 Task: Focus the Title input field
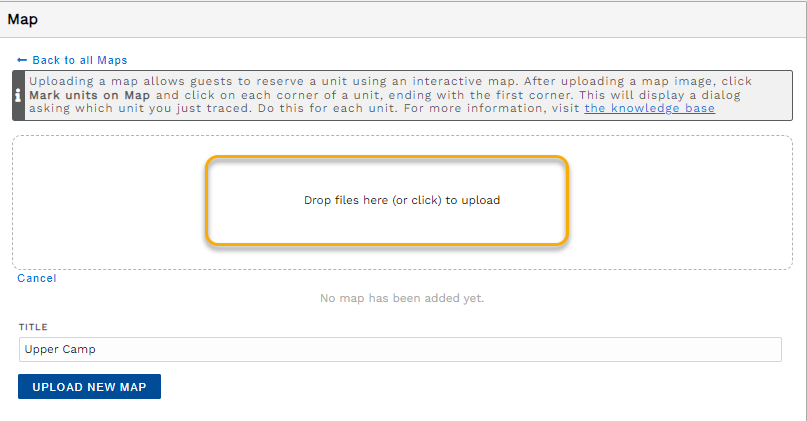399,349
